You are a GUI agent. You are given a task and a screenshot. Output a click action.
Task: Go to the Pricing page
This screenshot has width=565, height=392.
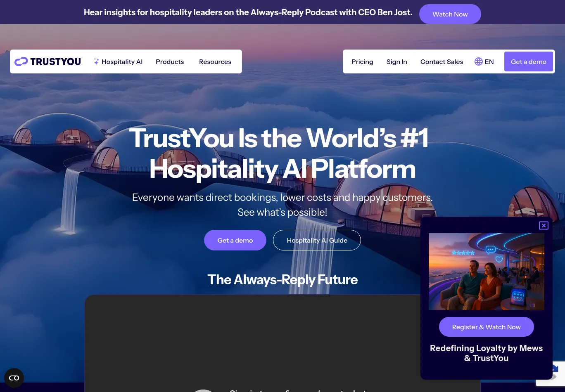click(x=362, y=61)
